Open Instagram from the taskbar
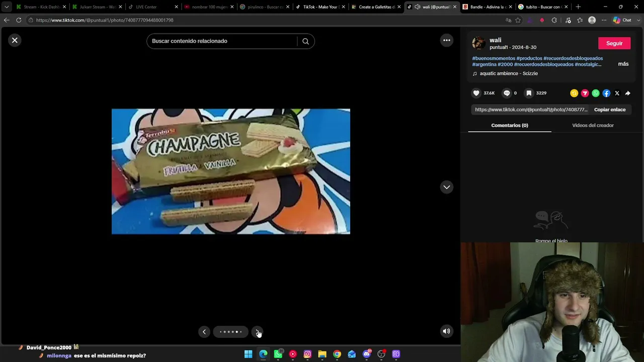Image resolution: width=644 pixels, height=362 pixels. click(307, 354)
